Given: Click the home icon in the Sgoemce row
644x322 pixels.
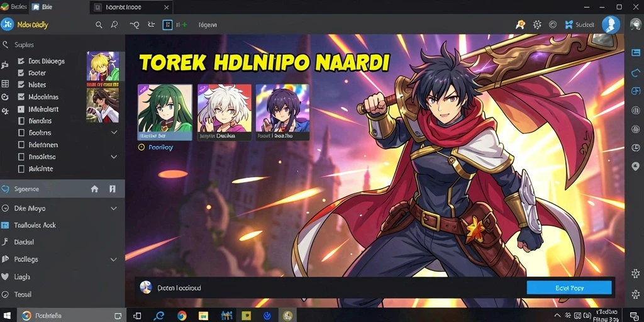Looking at the screenshot, I should coord(94,189).
